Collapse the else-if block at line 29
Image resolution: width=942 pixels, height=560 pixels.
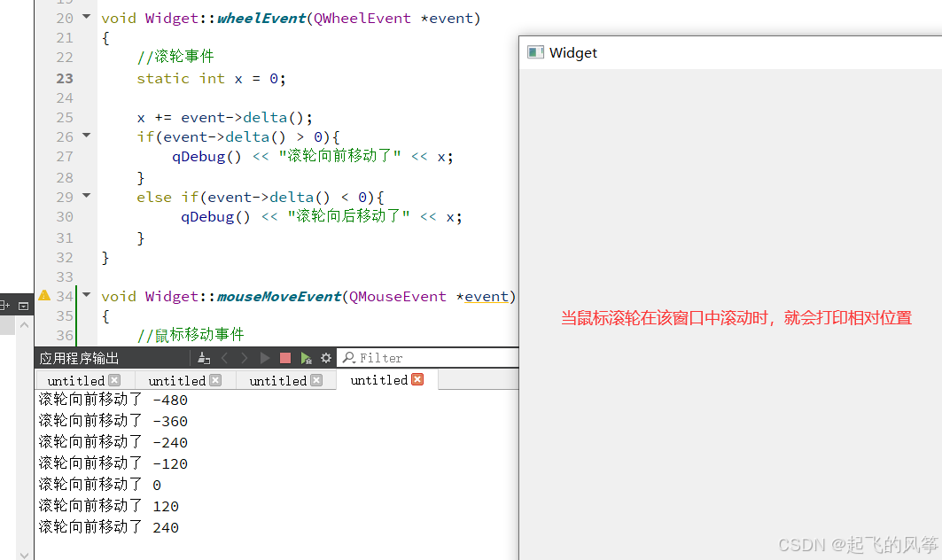(x=87, y=195)
